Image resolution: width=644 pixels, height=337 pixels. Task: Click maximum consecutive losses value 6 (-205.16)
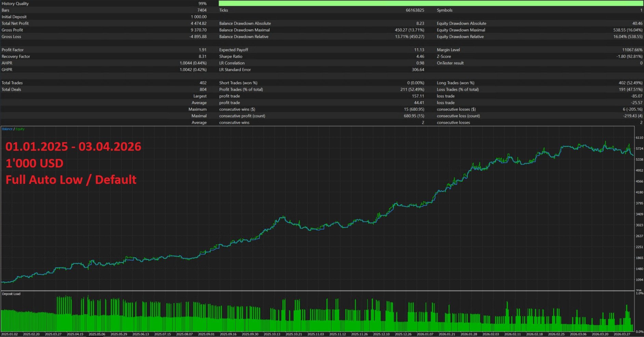tap(633, 109)
